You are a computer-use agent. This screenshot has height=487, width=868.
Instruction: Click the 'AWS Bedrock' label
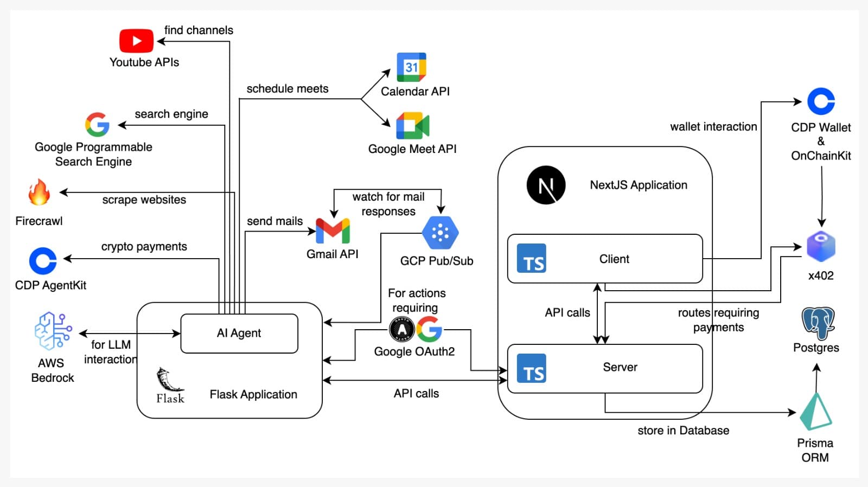coord(52,370)
